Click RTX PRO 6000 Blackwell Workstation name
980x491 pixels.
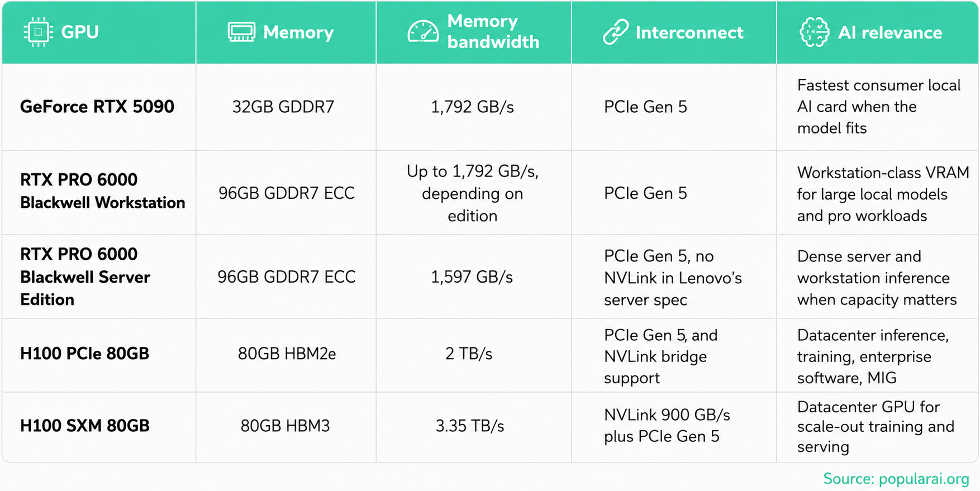click(x=103, y=191)
